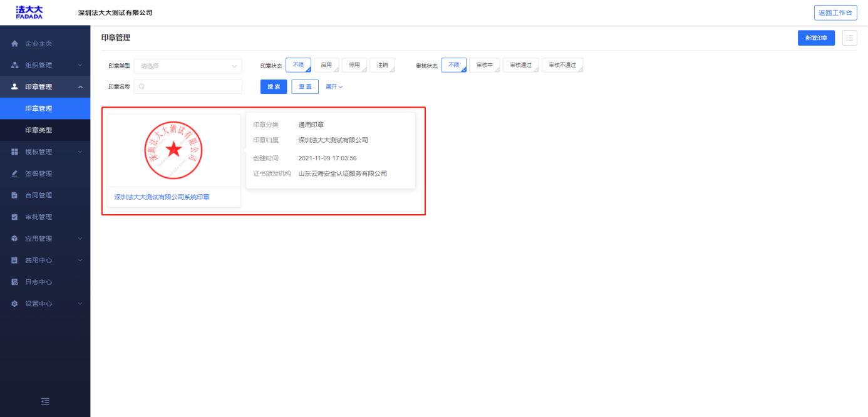Collapse the sidebar using the bottom icon
The height and width of the screenshot is (417, 868).
[x=45, y=401]
